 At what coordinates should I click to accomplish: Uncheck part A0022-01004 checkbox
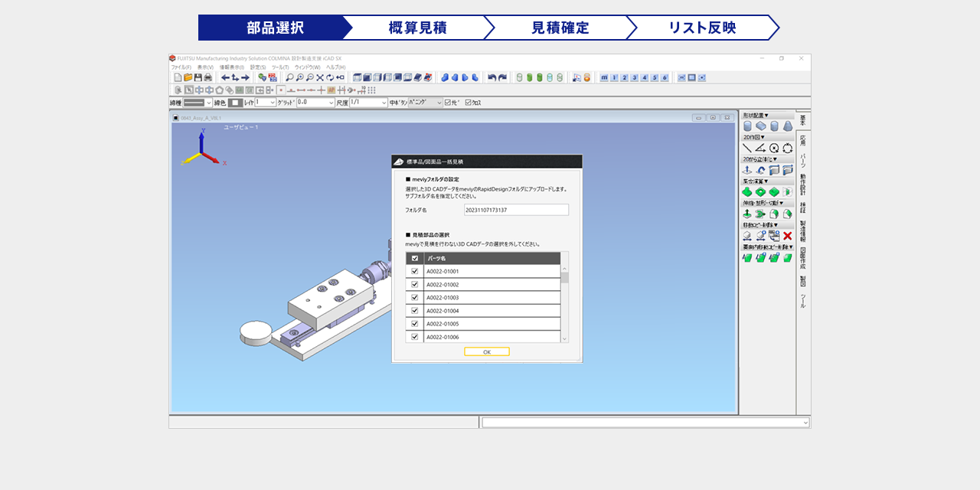(415, 311)
